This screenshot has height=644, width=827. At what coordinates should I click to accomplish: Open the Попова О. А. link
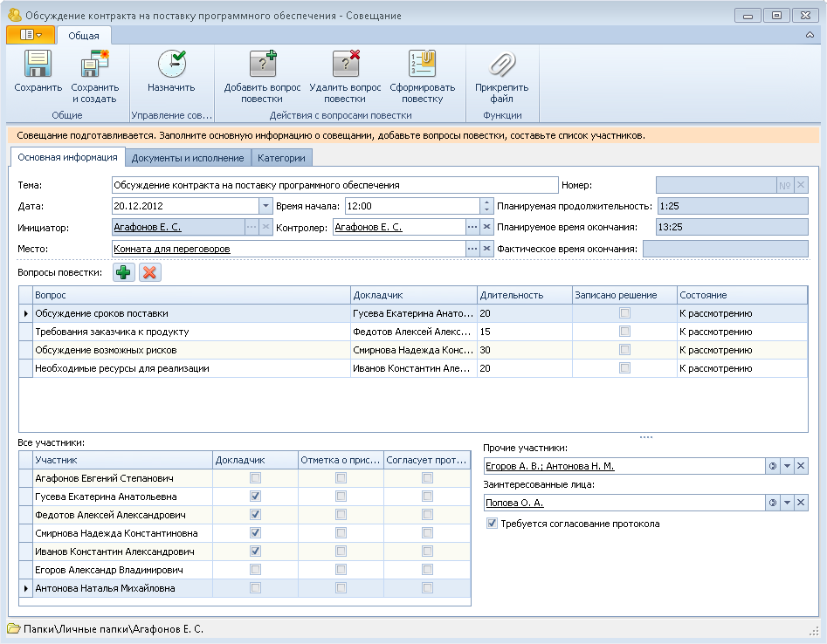[x=514, y=503]
